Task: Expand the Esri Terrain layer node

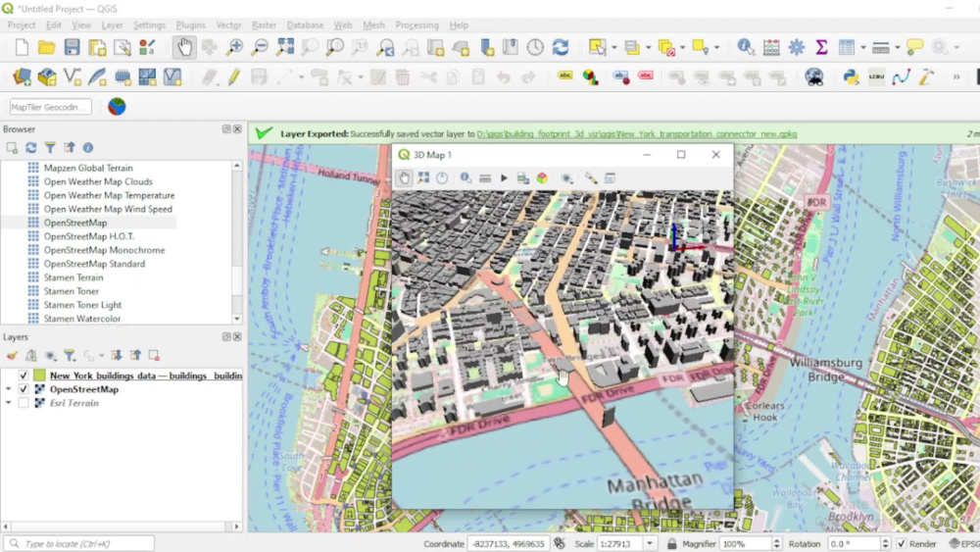Action: [8, 403]
